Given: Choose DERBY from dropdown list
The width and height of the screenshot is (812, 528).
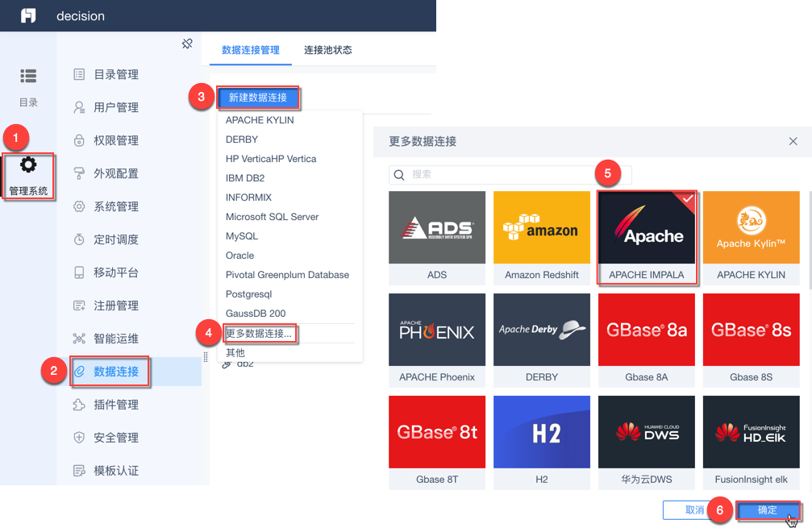Looking at the screenshot, I should point(242,139).
